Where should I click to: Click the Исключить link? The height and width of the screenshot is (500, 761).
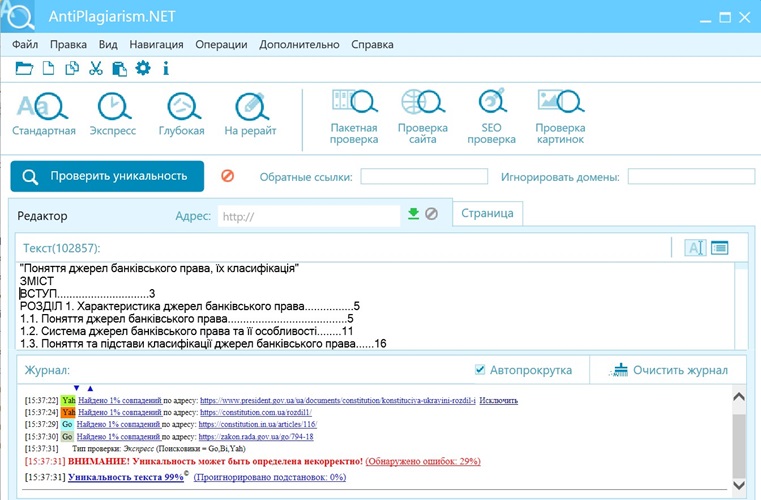(x=498, y=400)
